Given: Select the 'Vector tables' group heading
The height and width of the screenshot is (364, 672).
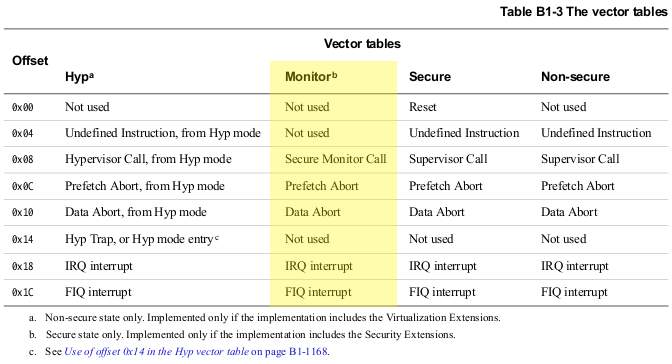Looking at the screenshot, I should coord(362,44).
